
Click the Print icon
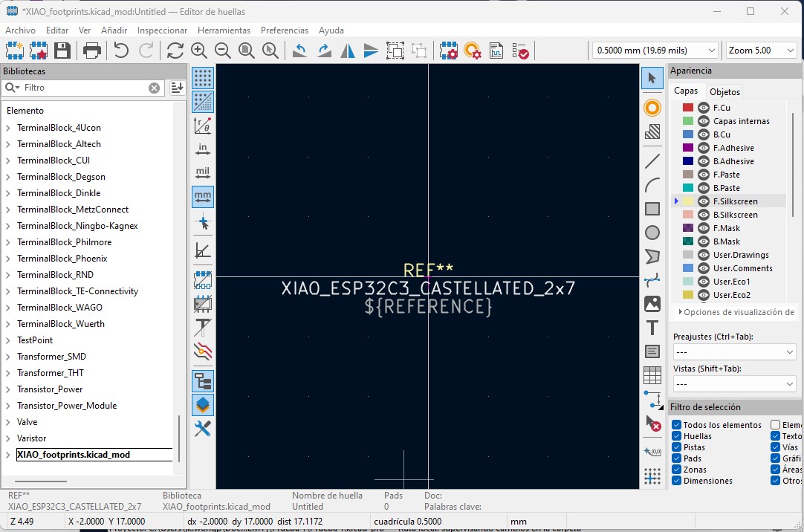[x=92, y=51]
